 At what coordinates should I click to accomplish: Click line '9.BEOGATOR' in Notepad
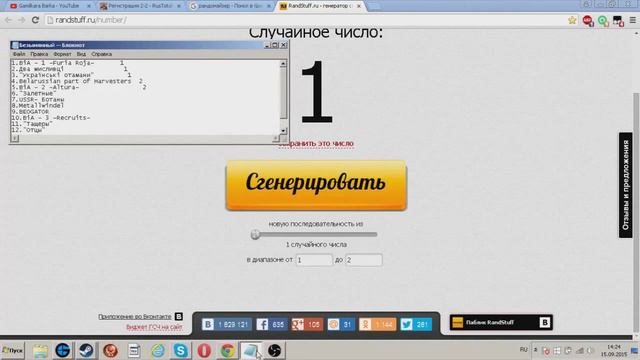tap(30, 111)
